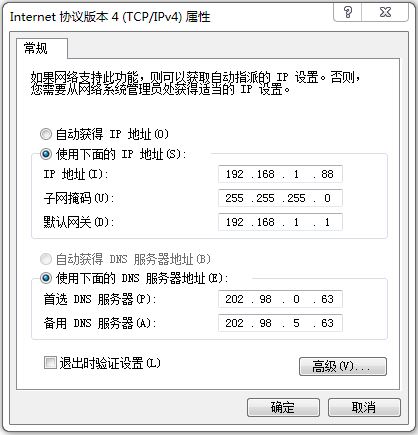Viewport: 418px width, 435px height.
Task: Click the 子网掩码 field 255.255.255.0
Action: 280,198
